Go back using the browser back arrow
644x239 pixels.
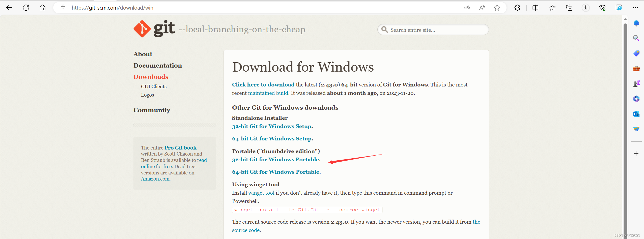coord(9,8)
